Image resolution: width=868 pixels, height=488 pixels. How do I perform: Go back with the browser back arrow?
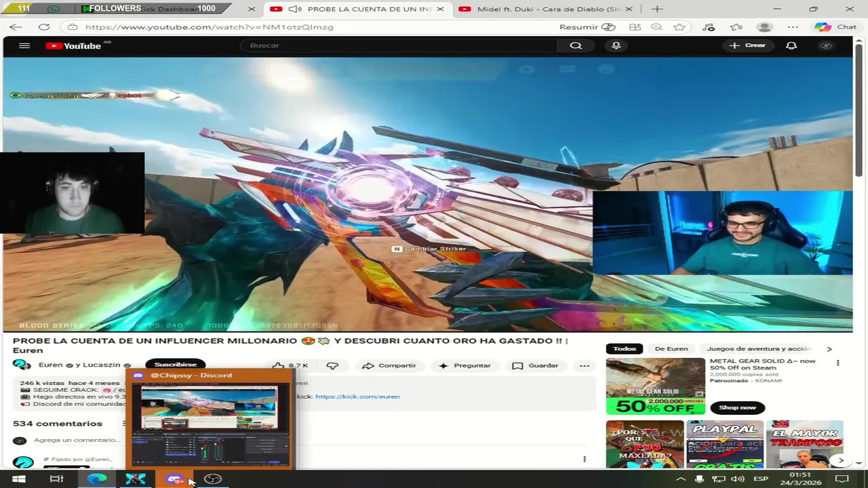click(15, 27)
